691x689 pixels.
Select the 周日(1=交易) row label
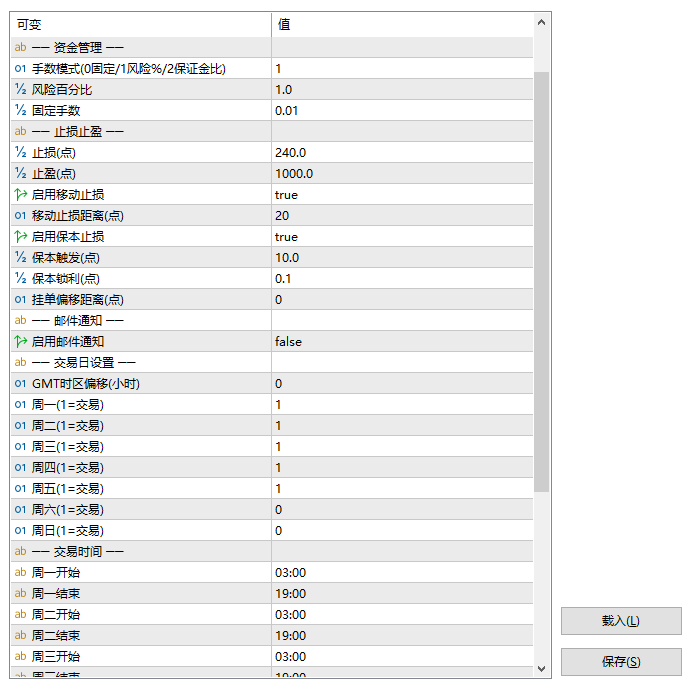(68, 531)
